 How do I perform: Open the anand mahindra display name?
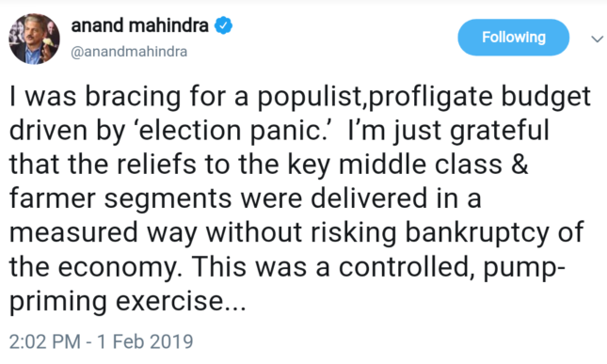(x=139, y=25)
